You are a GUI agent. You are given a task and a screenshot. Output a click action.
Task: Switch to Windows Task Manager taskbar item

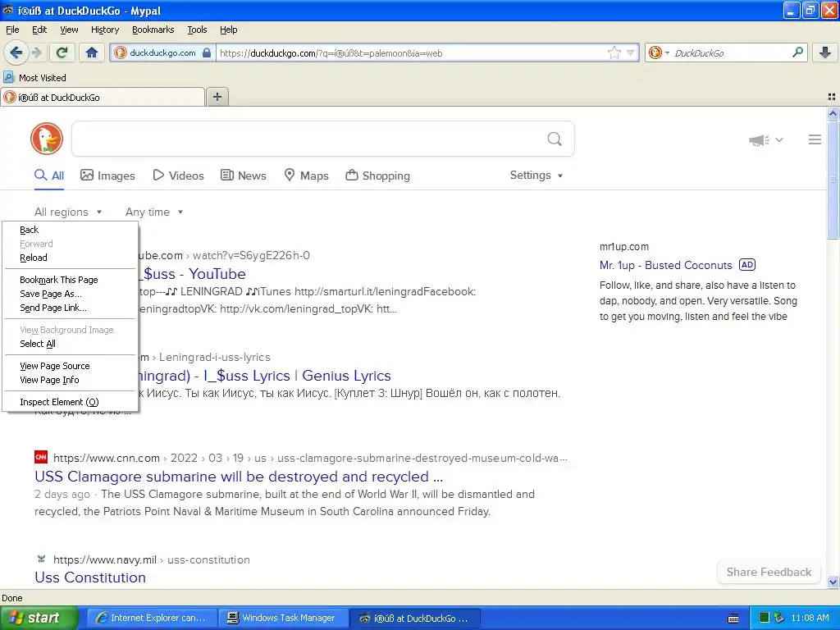283,618
